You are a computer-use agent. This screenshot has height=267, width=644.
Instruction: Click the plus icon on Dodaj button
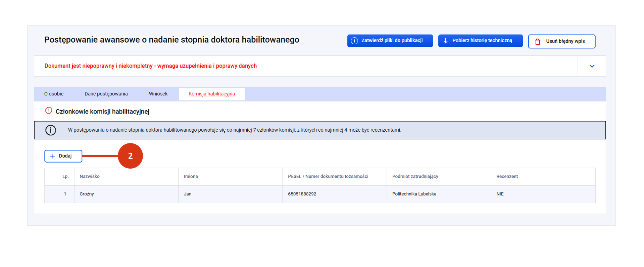(x=52, y=156)
